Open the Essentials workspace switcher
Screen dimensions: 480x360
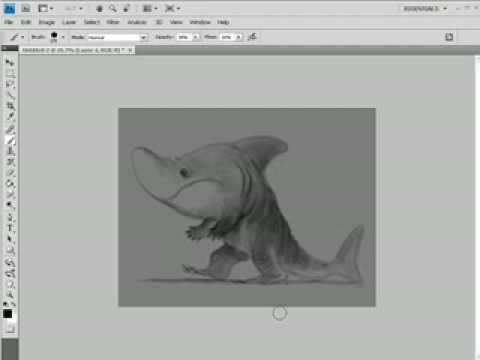point(424,8)
